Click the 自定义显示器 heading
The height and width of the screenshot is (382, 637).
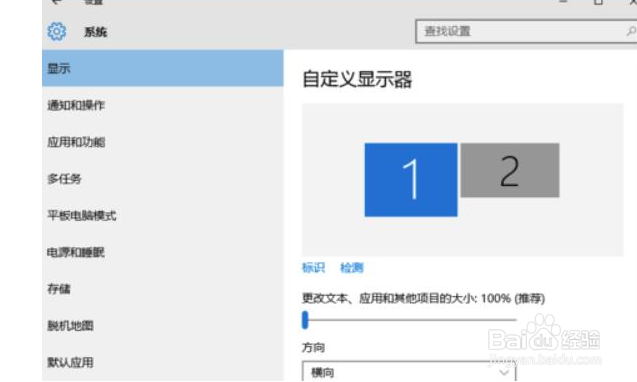click(357, 79)
